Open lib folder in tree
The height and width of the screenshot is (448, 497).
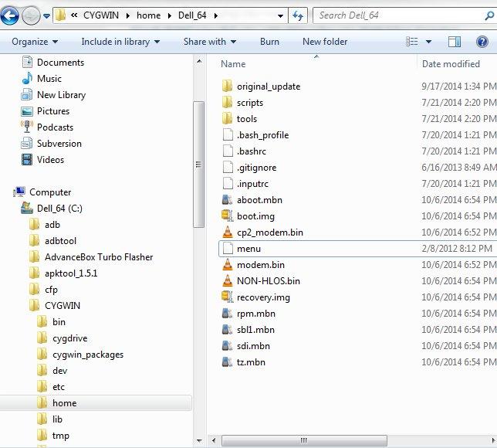click(57, 419)
